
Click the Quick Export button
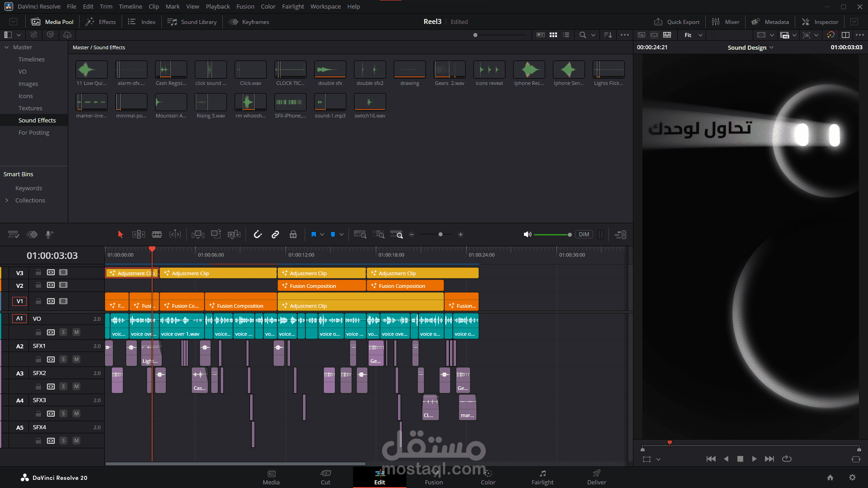click(677, 22)
